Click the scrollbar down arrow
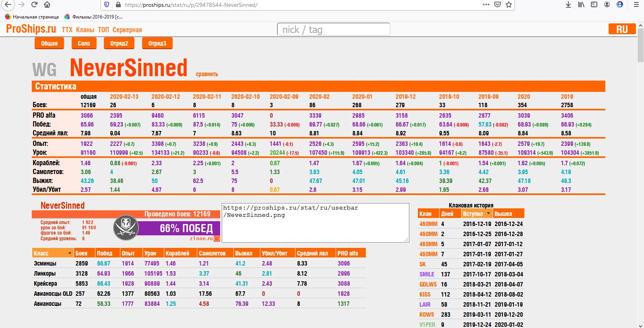Viewport: 644px width, 328px height. [x=640, y=325]
